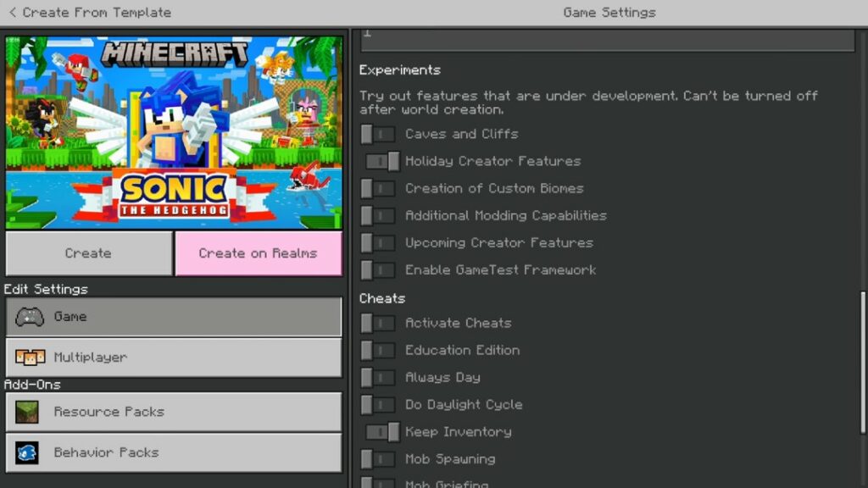Open the Game settings tab
The width and height of the screenshot is (868, 488).
pos(174,317)
